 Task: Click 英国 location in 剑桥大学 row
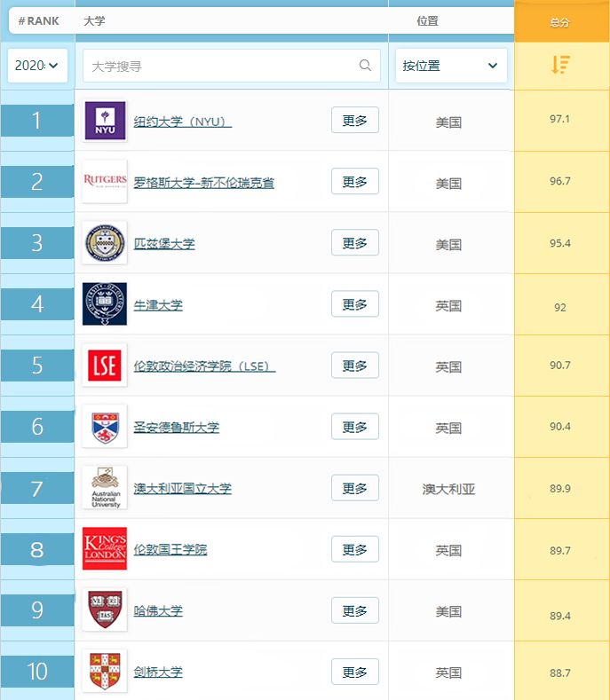(448, 672)
